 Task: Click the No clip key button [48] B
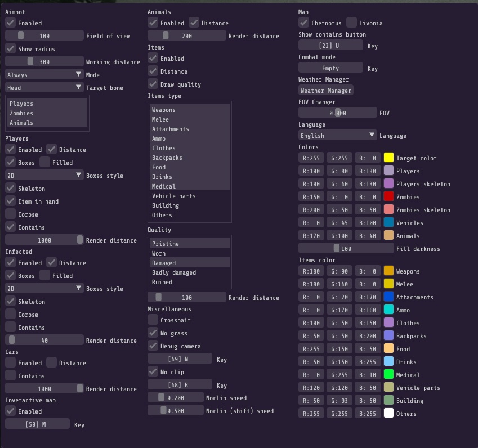pyautogui.click(x=180, y=385)
